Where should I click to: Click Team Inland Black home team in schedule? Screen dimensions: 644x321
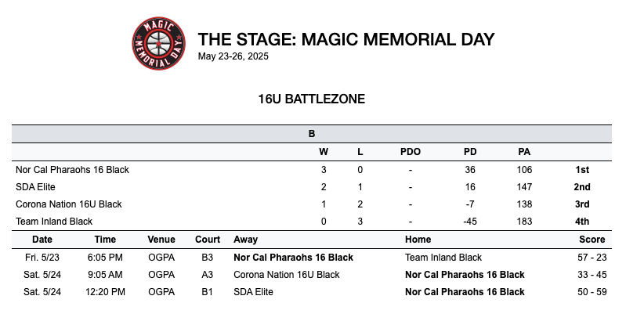point(443,258)
